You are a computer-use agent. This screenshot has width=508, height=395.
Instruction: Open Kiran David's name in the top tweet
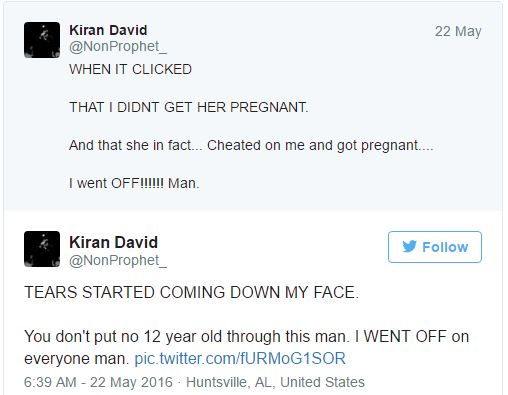[108, 30]
